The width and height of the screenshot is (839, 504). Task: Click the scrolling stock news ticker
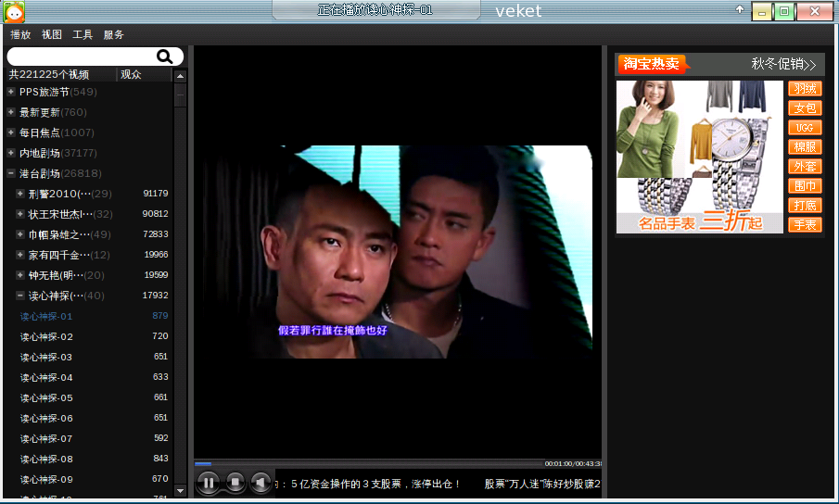(x=438, y=484)
